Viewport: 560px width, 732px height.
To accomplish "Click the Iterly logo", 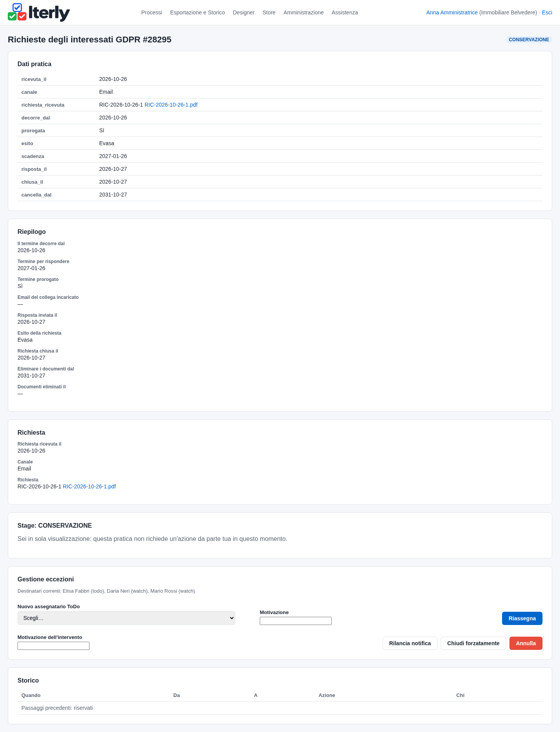I will (39, 12).
